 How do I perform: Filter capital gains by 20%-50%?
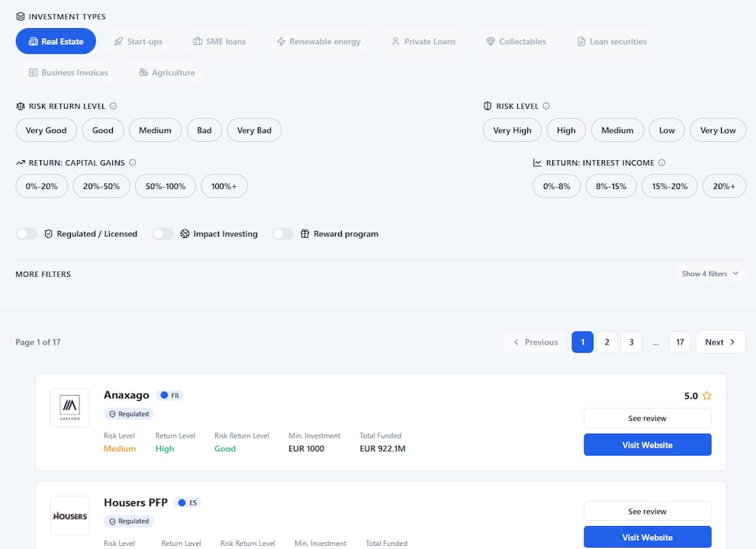pyautogui.click(x=101, y=186)
